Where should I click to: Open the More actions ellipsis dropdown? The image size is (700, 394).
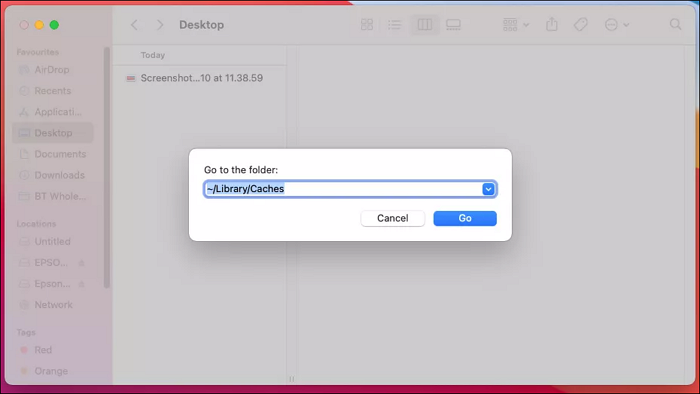pyautogui.click(x=617, y=25)
